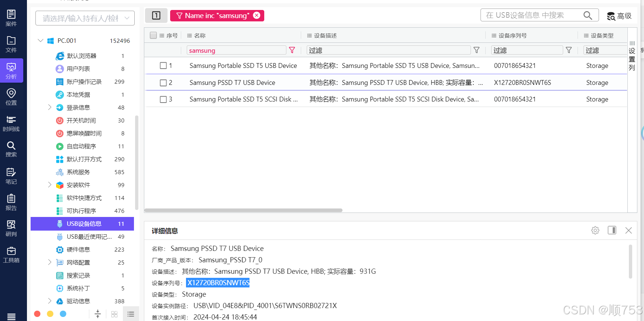Screen dimensions: 644x321
Task: Expand the 安装软件 tree node
Action: (50, 185)
